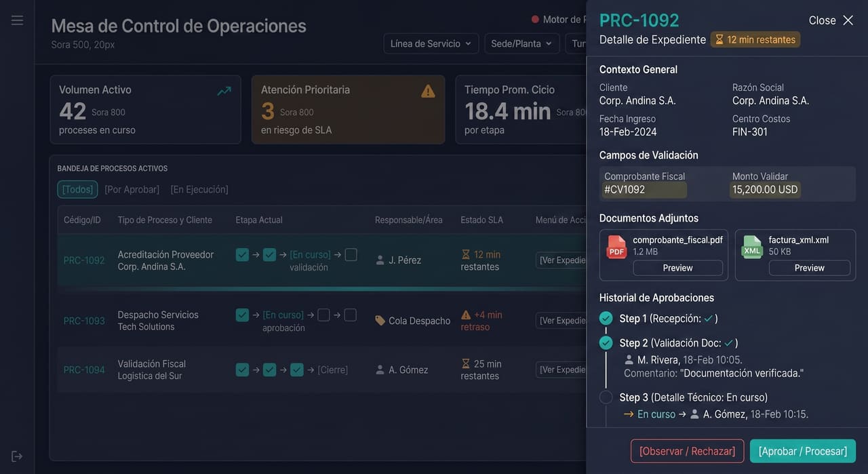Select the [Todos] tab
This screenshot has height=474, width=868.
tap(77, 189)
